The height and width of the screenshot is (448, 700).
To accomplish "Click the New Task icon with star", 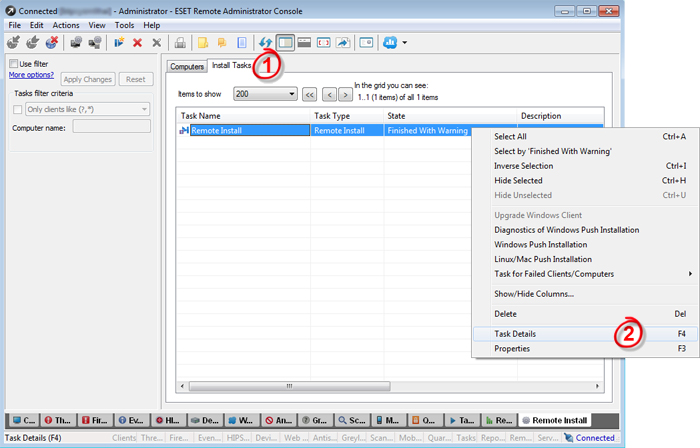I will click(x=119, y=43).
